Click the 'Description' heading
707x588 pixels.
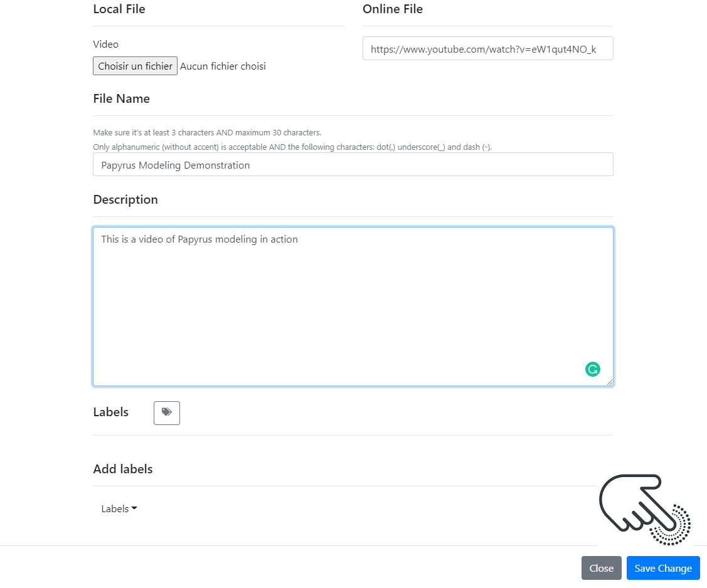coord(125,199)
